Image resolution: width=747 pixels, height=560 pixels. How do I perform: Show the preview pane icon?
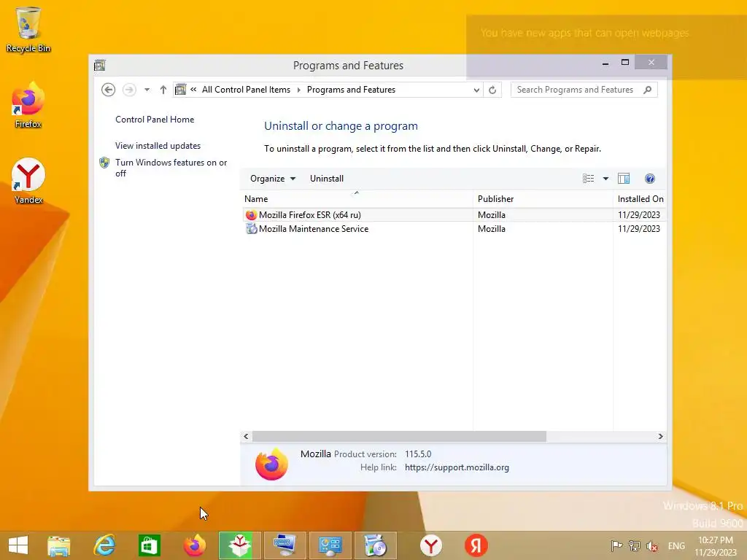point(624,179)
